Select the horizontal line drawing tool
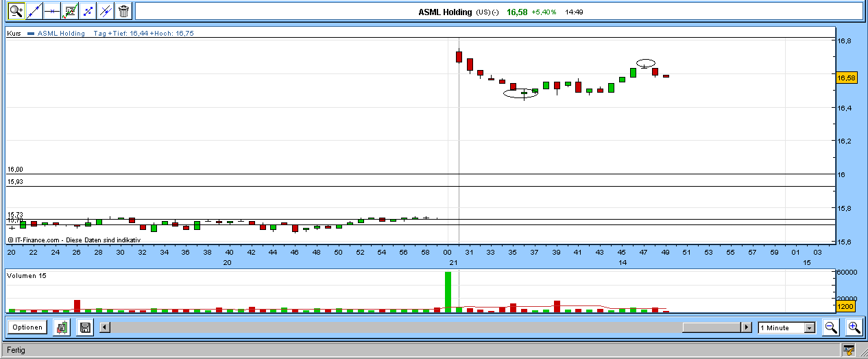The image size is (868, 359). (x=51, y=11)
